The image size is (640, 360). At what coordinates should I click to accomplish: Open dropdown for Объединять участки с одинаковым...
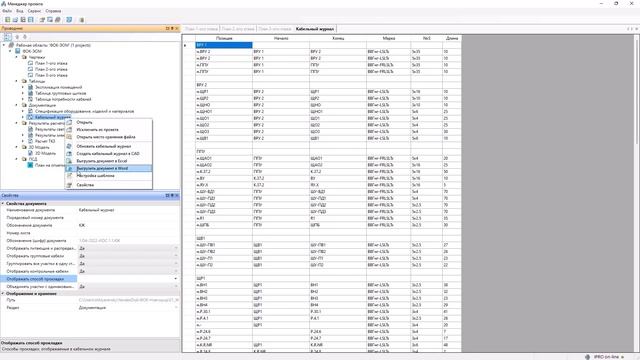pyautogui.click(x=176, y=287)
